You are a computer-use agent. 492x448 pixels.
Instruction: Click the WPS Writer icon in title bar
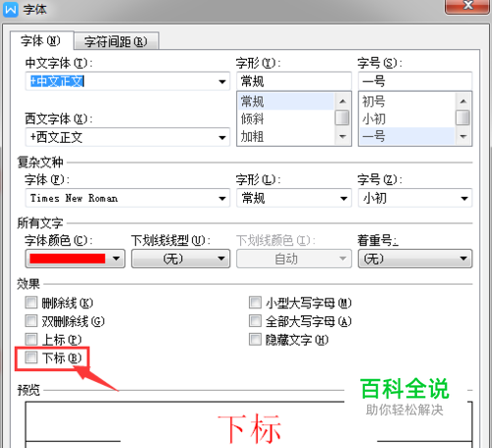tap(11, 10)
